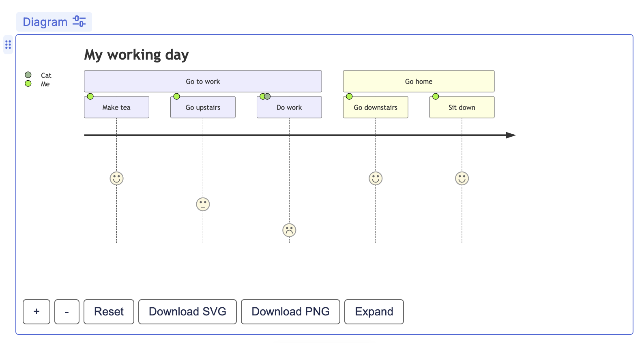This screenshot has height=343, width=644.
Task: Click the happy face on Sit down line
Action: (462, 178)
